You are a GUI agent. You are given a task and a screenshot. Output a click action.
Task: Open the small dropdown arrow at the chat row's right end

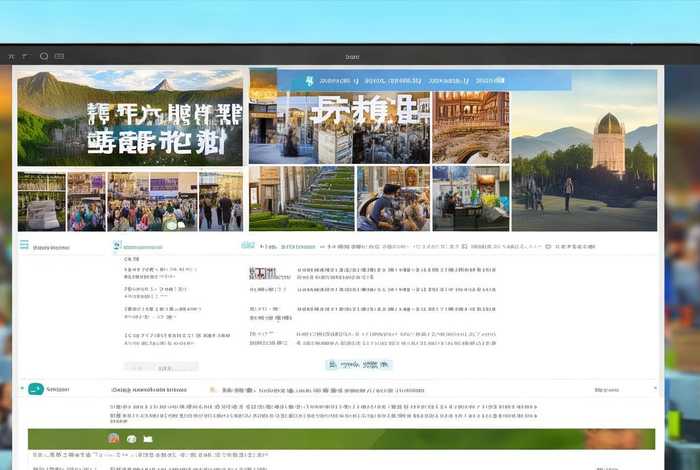[x=655, y=389]
